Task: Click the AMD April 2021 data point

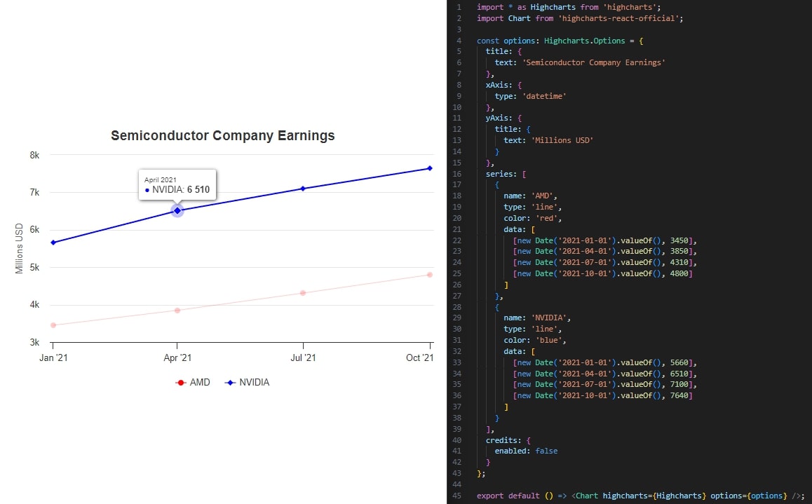Action: (x=177, y=311)
